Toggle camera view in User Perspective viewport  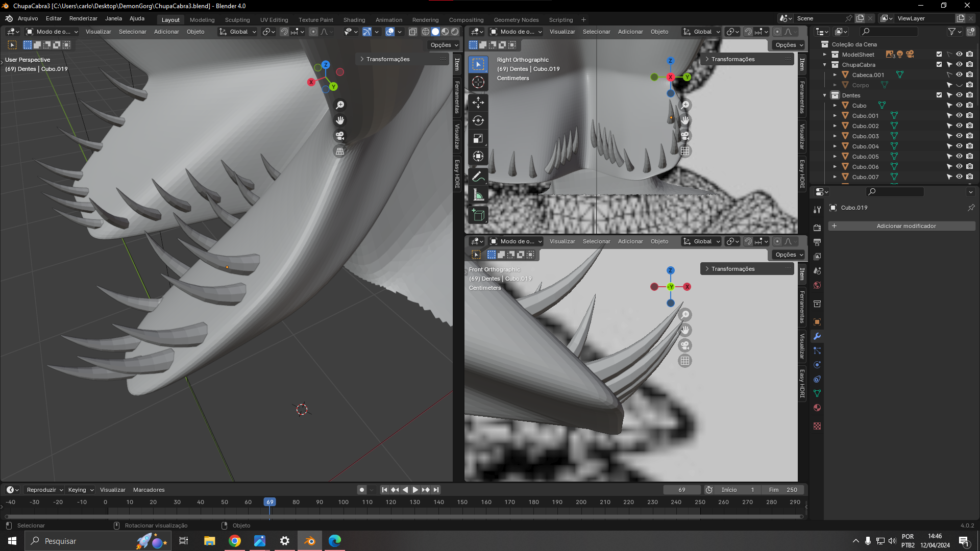pos(340,136)
